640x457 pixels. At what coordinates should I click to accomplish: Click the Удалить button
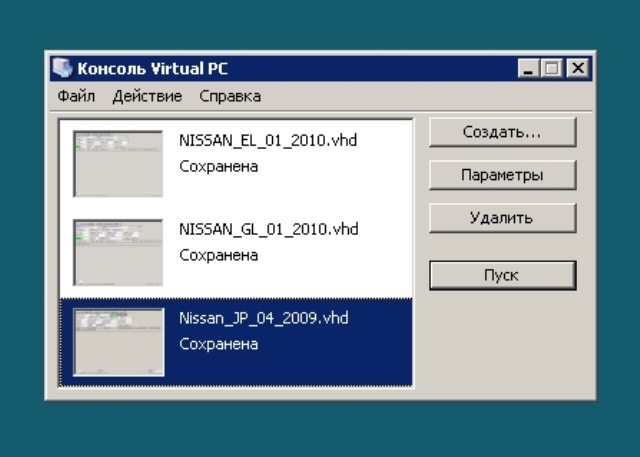point(502,217)
